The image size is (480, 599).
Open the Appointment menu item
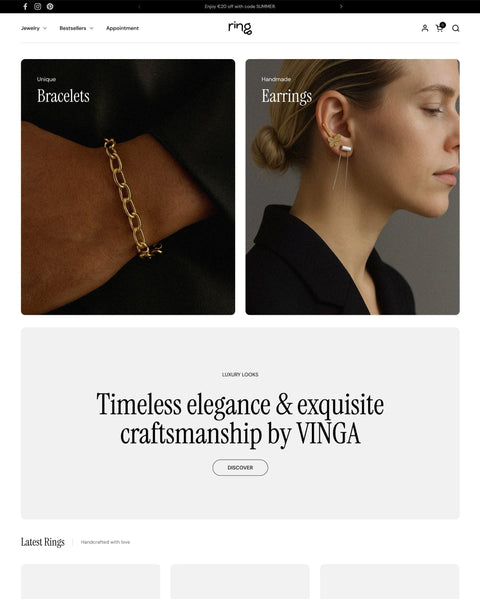tap(122, 28)
